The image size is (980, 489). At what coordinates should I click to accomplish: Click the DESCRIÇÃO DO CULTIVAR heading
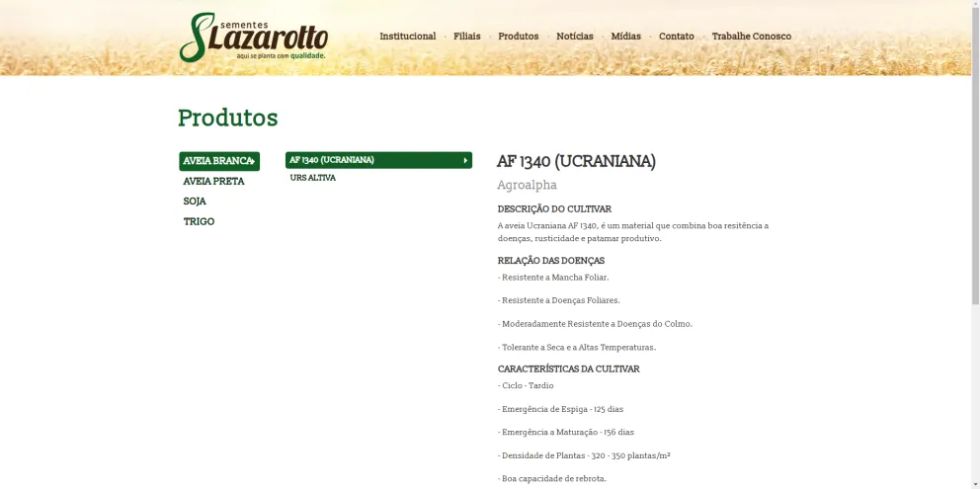tap(554, 208)
